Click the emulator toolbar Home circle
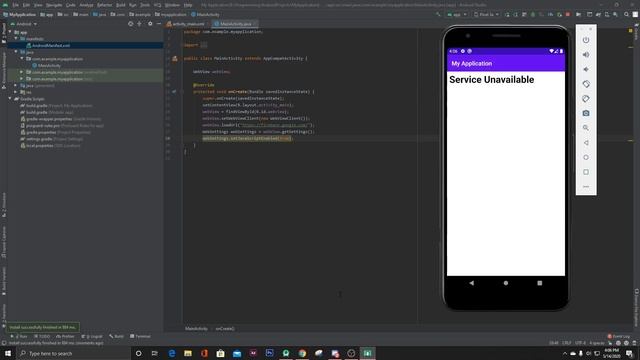Image resolution: width=640 pixels, height=360 pixels. click(x=586, y=158)
